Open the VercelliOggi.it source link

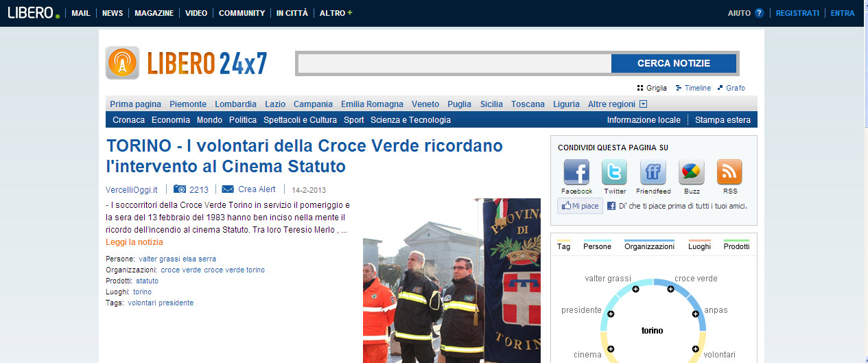(x=132, y=189)
